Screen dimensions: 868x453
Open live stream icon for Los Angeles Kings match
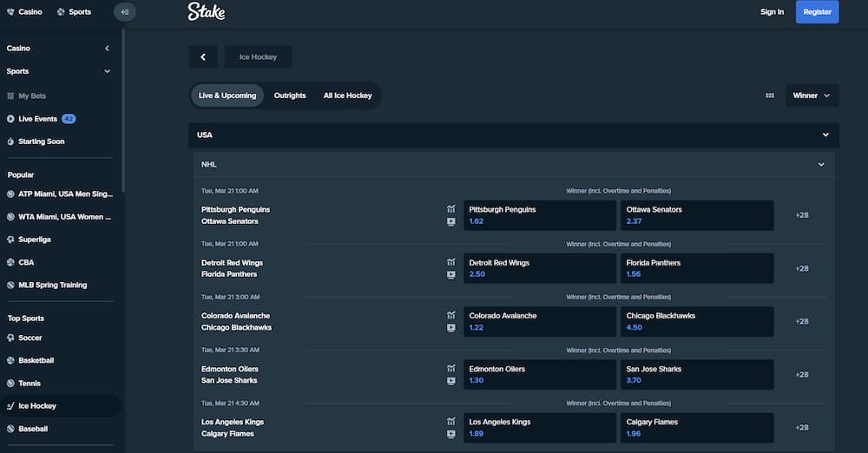tap(451, 434)
